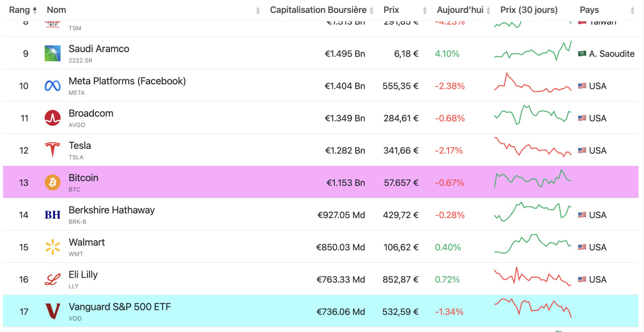
Task: Open the Eli Lilly company link
Action: [x=83, y=275]
